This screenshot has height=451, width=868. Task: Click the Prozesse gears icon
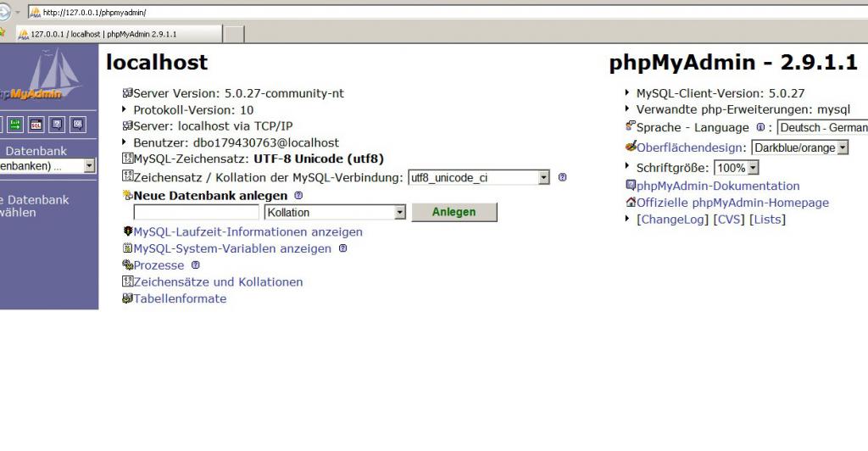[x=127, y=264]
